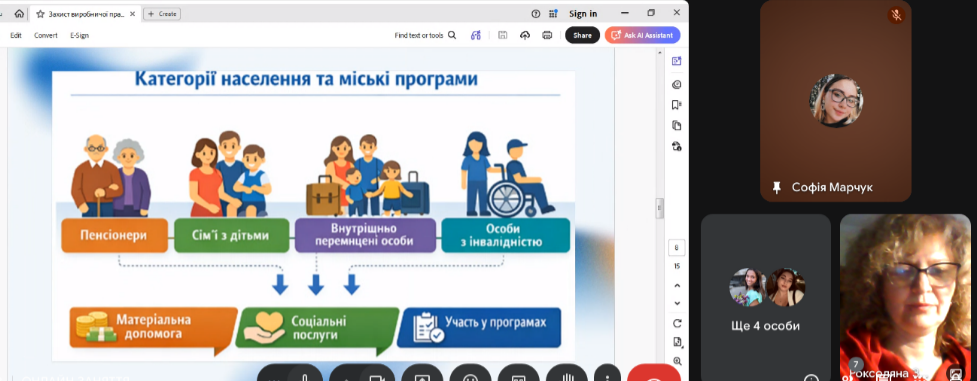Viewport: 977px width, 381px height.
Task: Save the PDF with disk icon
Action: pyautogui.click(x=503, y=36)
